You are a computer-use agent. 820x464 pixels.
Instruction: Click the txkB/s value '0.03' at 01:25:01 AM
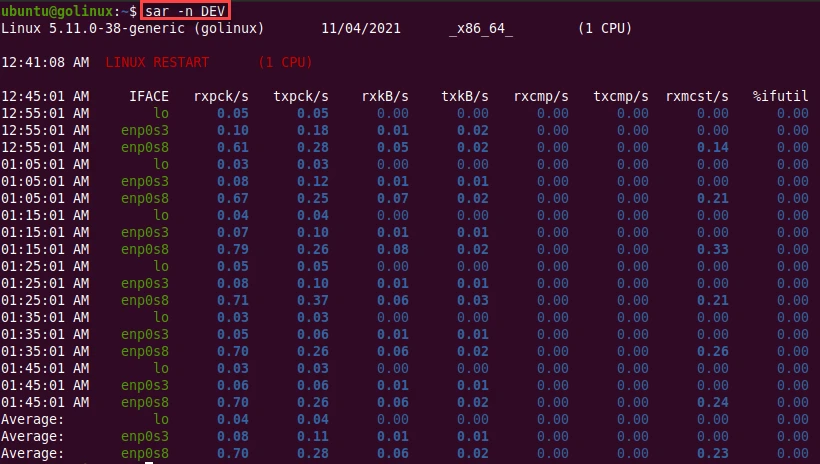tap(473, 300)
